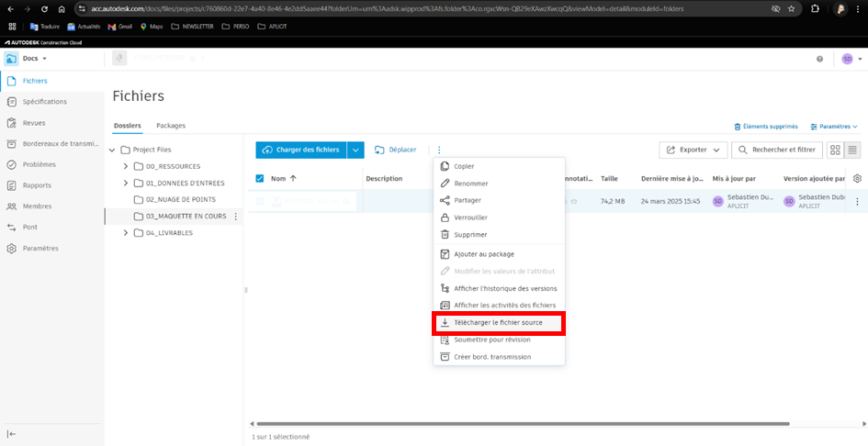This screenshot has width=868, height=446.
Task: Open the dropdown arrow beside Charger des fichiers
Action: (355, 150)
